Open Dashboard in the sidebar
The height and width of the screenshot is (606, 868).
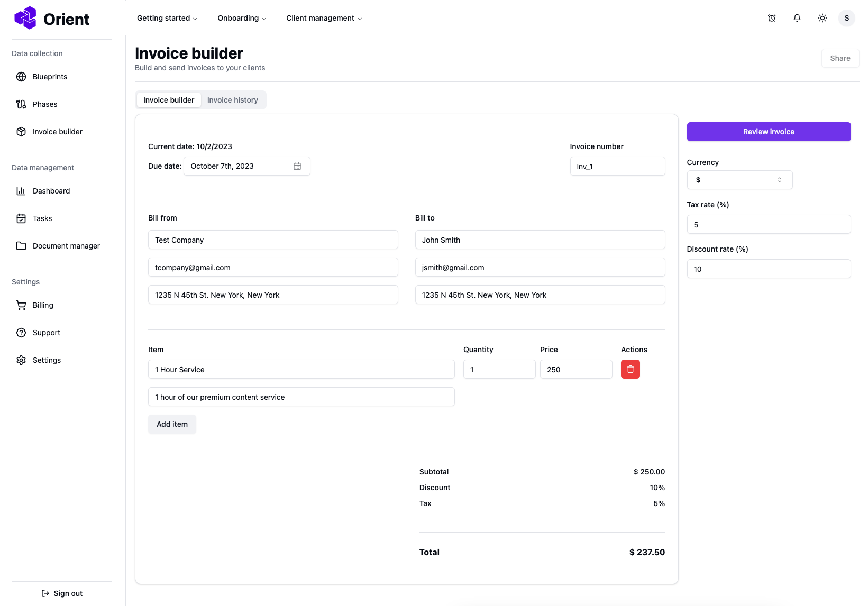pos(51,191)
